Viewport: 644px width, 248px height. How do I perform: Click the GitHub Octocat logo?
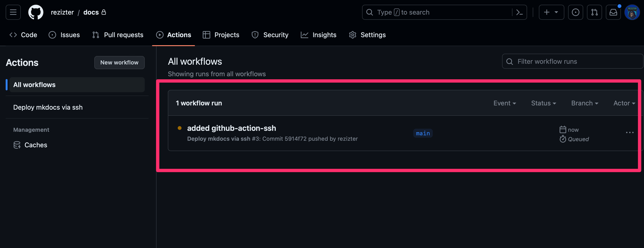pyautogui.click(x=36, y=12)
